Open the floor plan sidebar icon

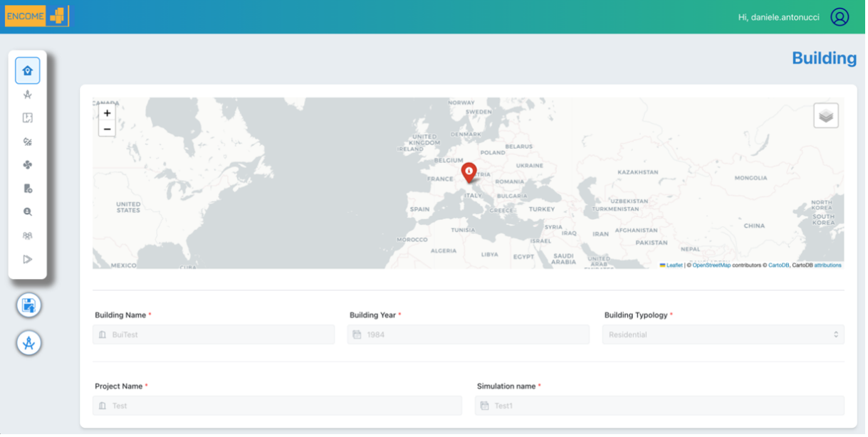click(28, 118)
